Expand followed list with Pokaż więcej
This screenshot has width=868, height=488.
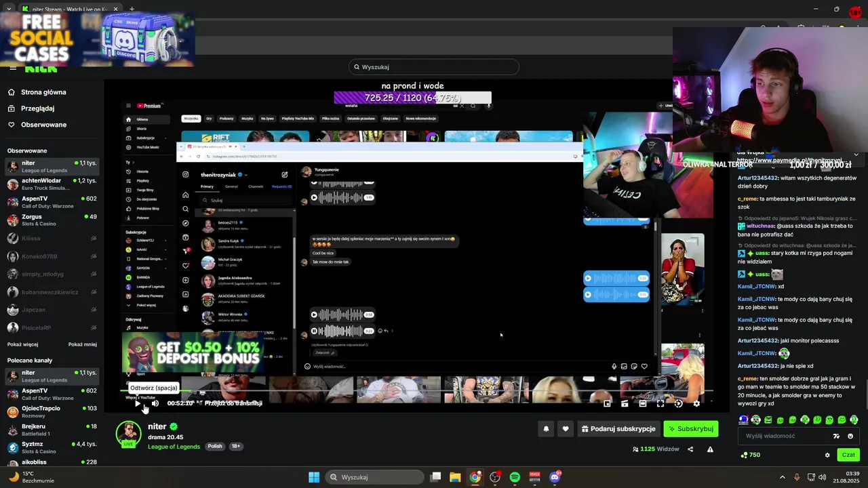(x=22, y=344)
